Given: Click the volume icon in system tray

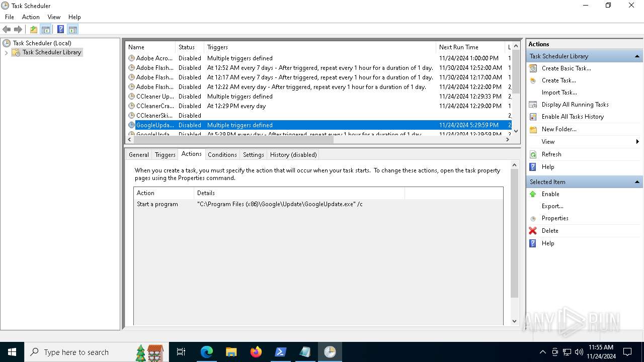Looking at the screenshot, I should click(x=579, y=352).
